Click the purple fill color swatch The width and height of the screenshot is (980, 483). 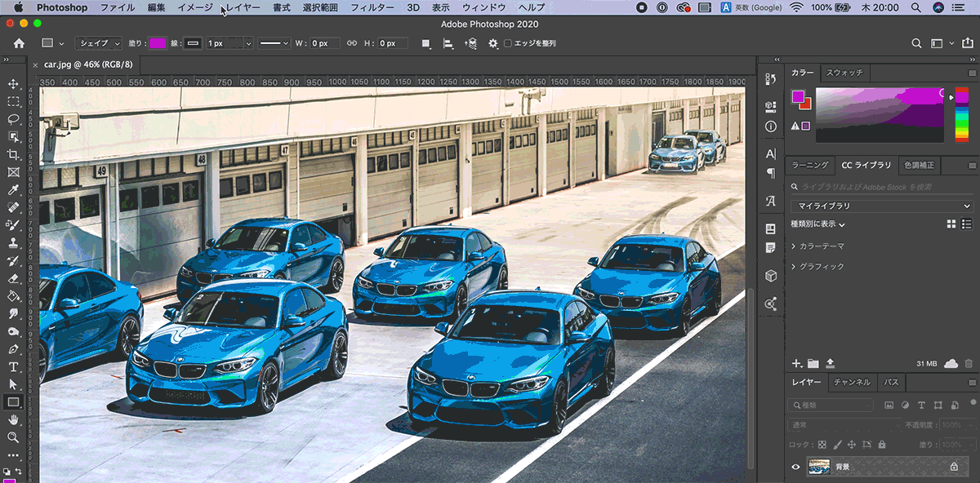coord(158,43)
